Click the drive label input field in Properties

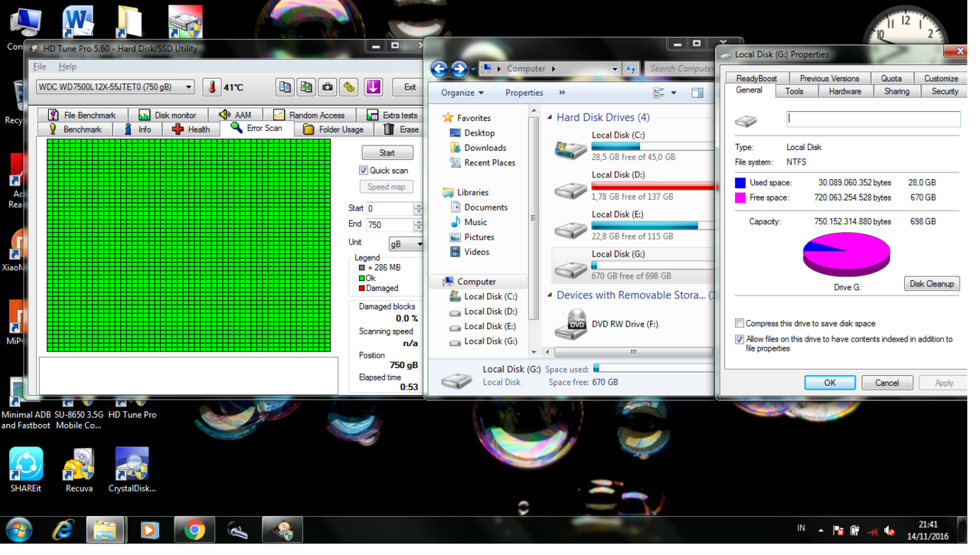874,119
